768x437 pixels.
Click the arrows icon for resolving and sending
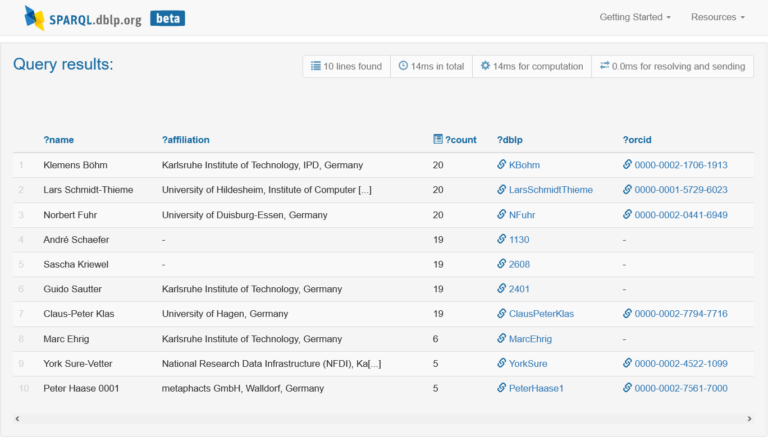605,65
